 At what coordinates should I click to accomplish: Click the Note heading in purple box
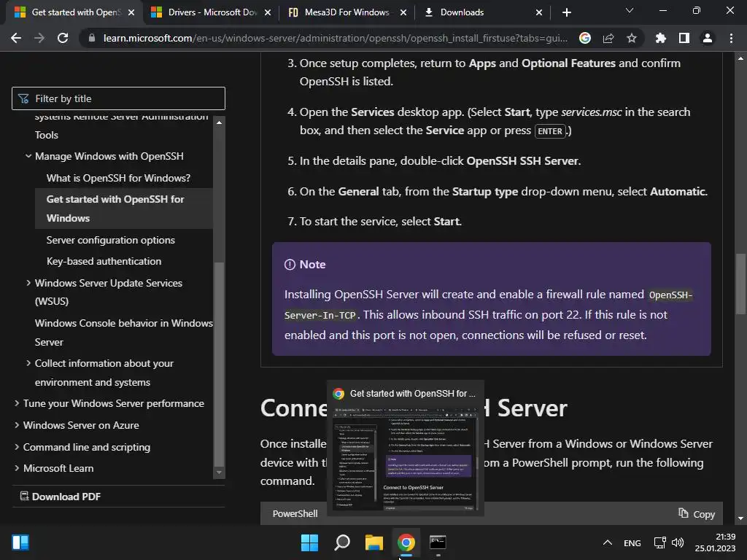coord(312,264)
